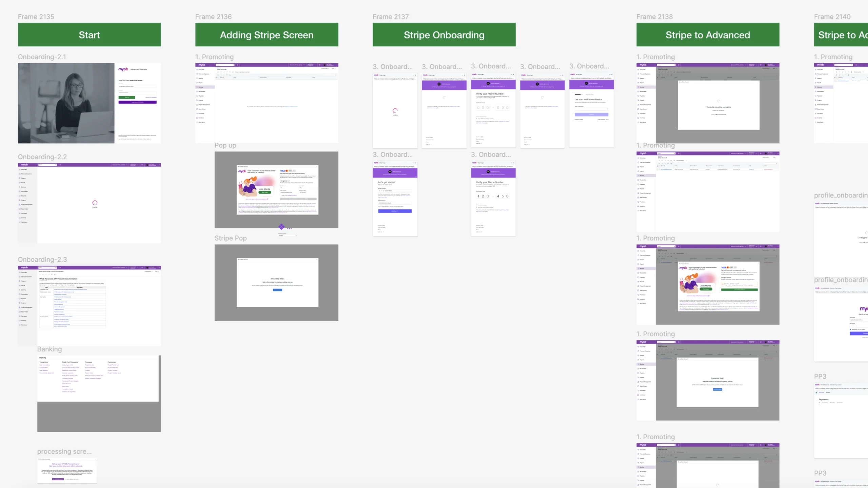
Task: Click myob logo on Onboarding-2.1 login screen
Action: (123, 69)
